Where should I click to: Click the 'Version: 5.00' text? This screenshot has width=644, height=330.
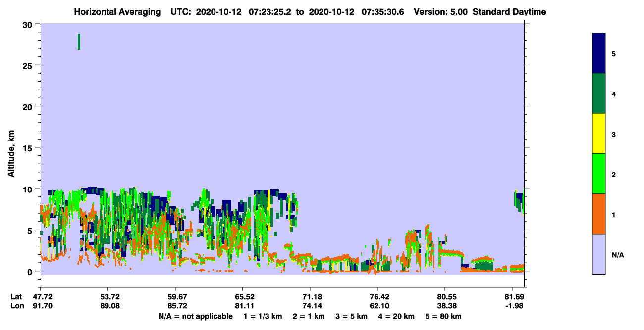pos(441,12)
